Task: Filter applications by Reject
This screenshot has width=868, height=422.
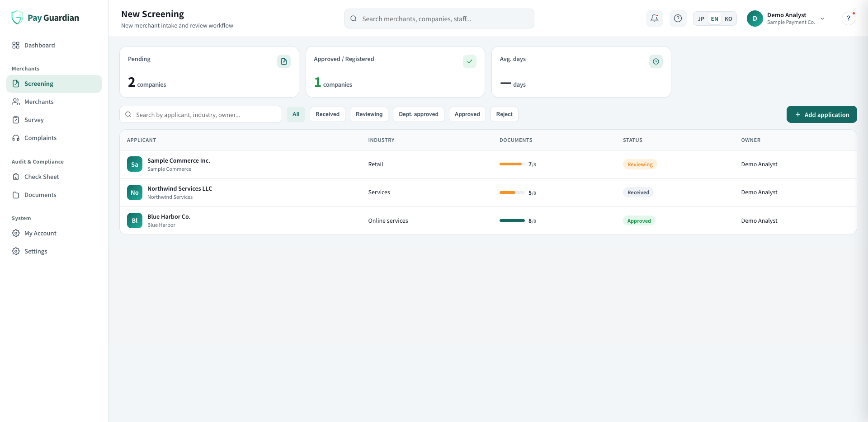Action: [504, 114]
